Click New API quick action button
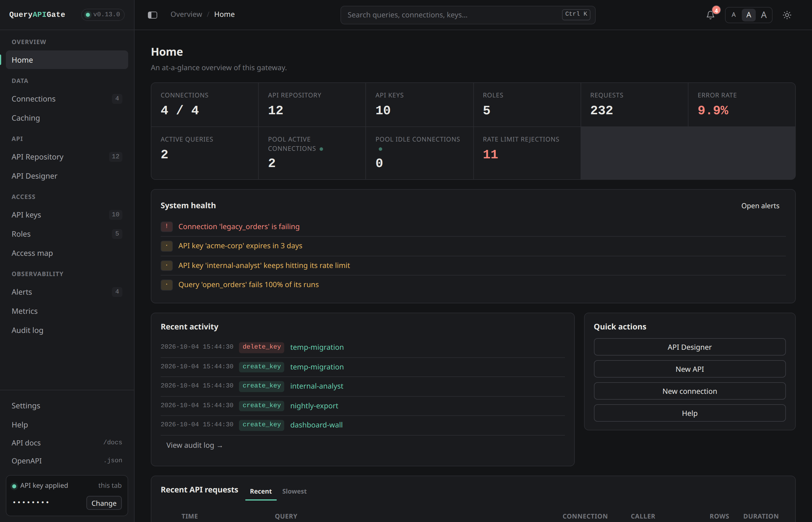 pos(689,369)
